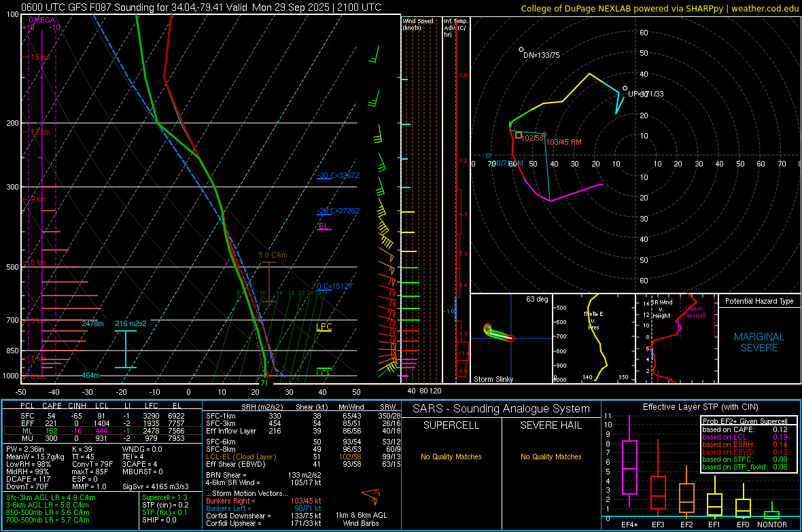Click the OMEGA label
Screen dimensions: 802x532
[x=42, y=20]
